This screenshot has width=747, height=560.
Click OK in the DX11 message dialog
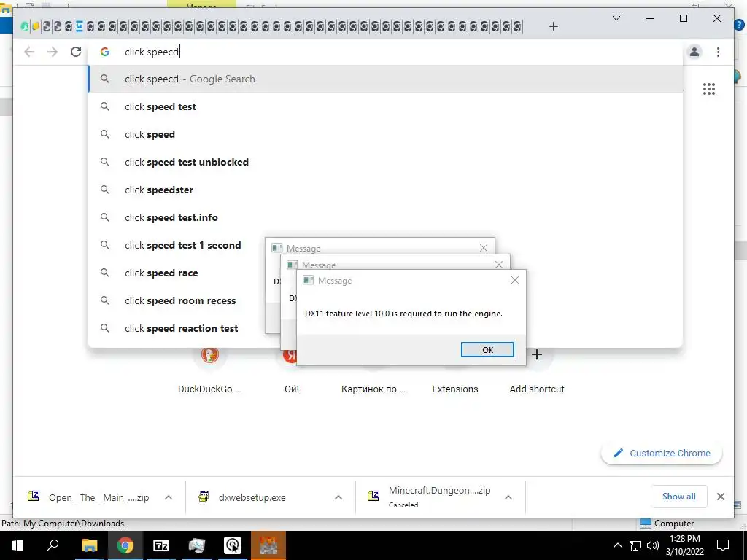(487, 349)
